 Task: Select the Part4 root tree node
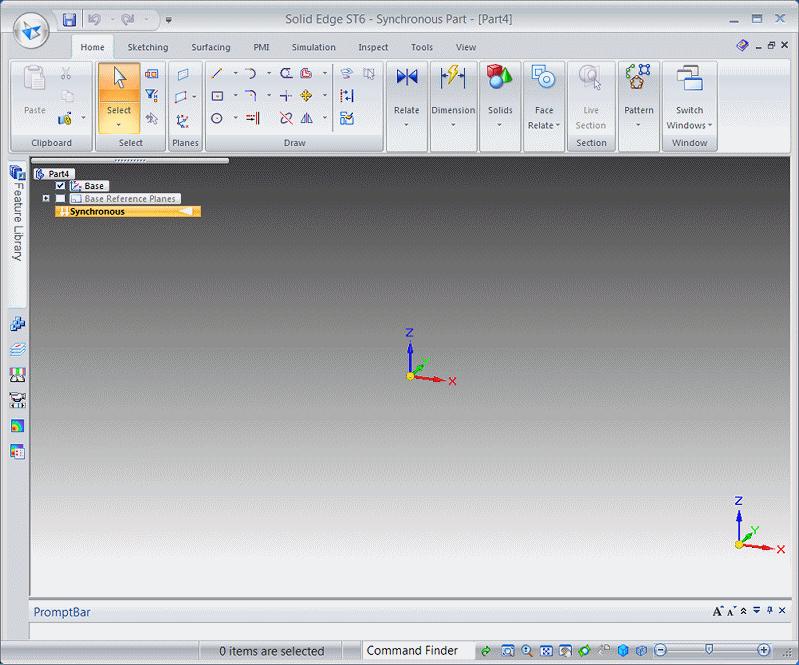[x=55, y=174]
